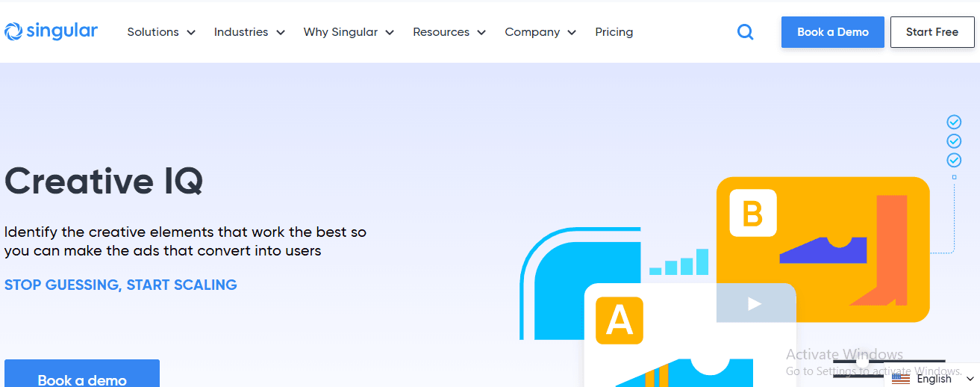Open the Resources menu

pyautogui.click(x=441, y=32)
